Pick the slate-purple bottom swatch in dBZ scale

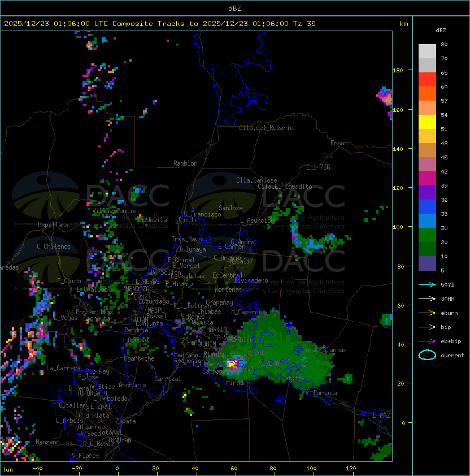point(427,263)
